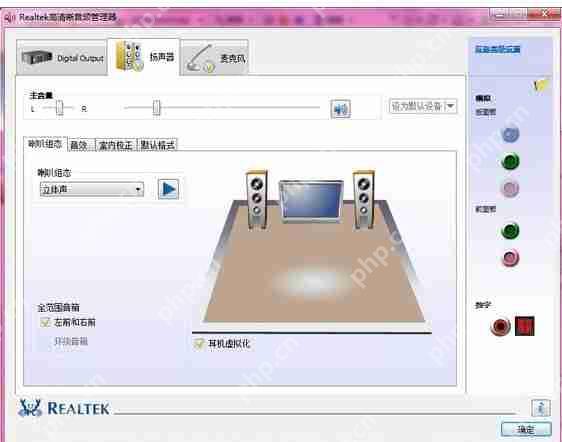Open the 设备高级设置 advanced settings link

497,49
